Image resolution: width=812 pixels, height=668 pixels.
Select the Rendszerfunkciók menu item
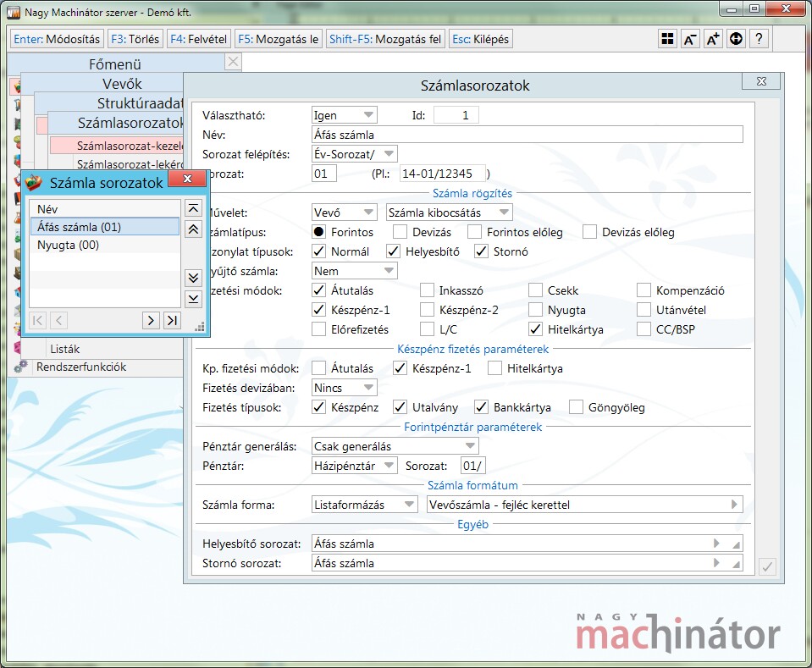pyautogui.click(x=81, y=367)
